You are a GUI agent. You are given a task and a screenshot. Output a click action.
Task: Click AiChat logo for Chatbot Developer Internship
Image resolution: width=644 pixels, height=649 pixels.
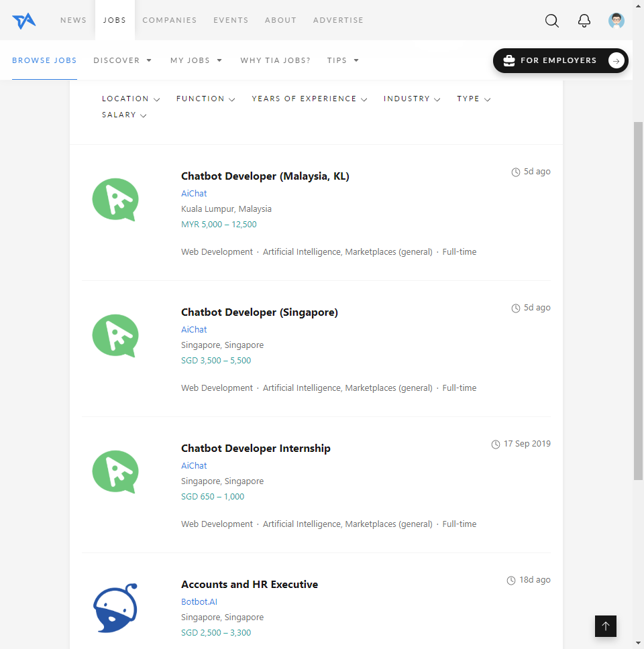coord(115,472)
